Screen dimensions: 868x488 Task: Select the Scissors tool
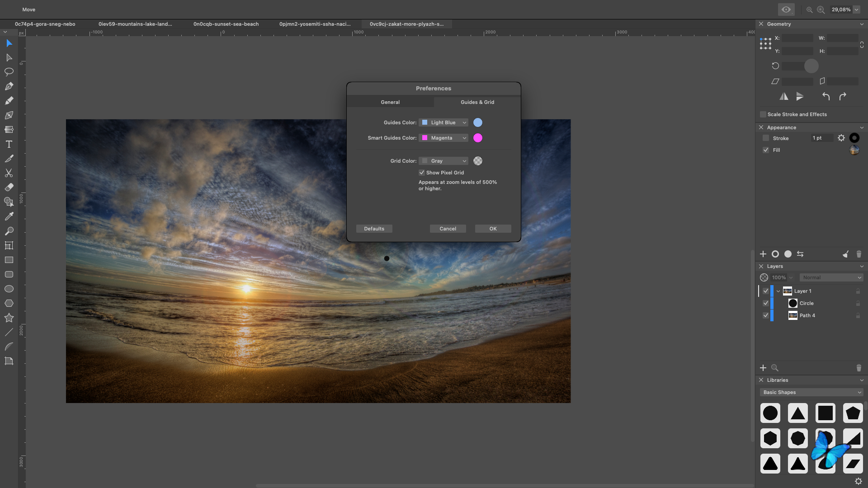pyautogui.click(x=9, y=173)
